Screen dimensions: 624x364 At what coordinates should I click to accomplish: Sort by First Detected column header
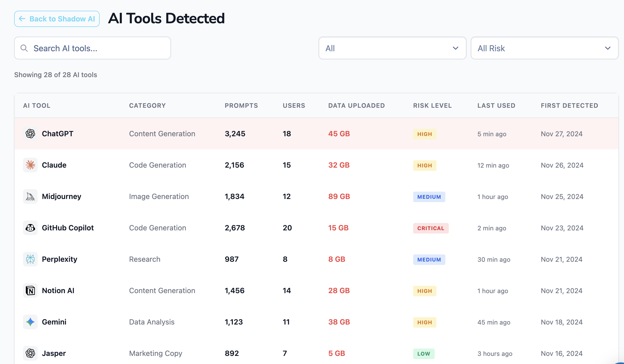(x=570, y=106)
